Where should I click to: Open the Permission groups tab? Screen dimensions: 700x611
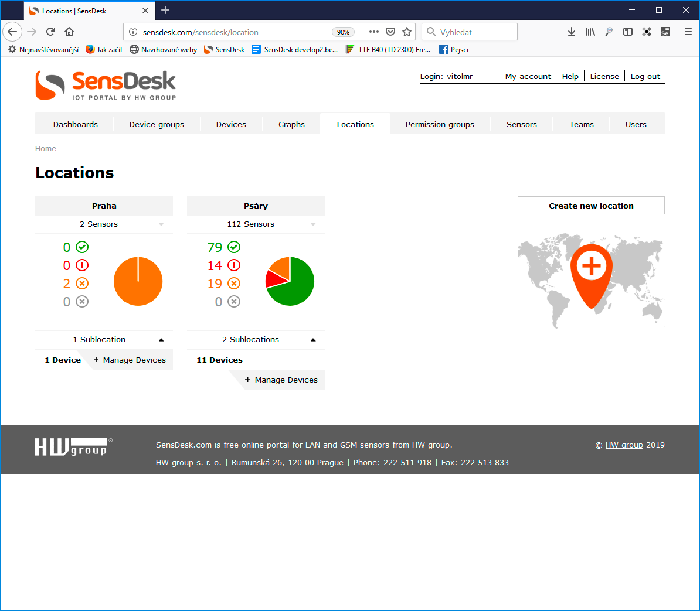(440, 124)
